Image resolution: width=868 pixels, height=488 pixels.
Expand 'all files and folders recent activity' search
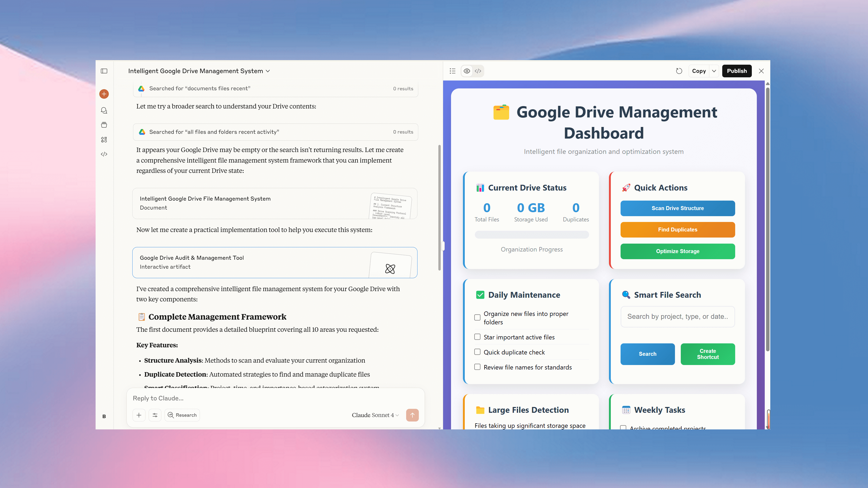(275, 132)
